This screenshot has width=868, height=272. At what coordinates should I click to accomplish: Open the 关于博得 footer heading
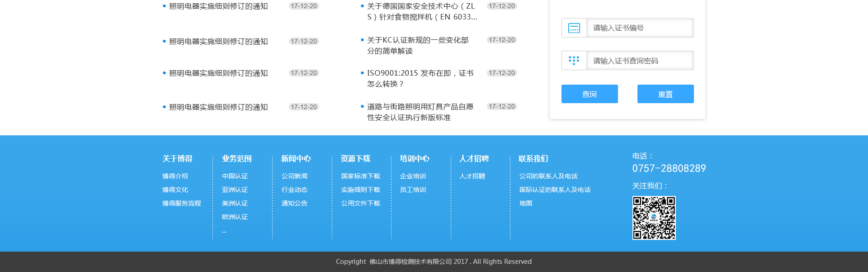pos(177,159)
